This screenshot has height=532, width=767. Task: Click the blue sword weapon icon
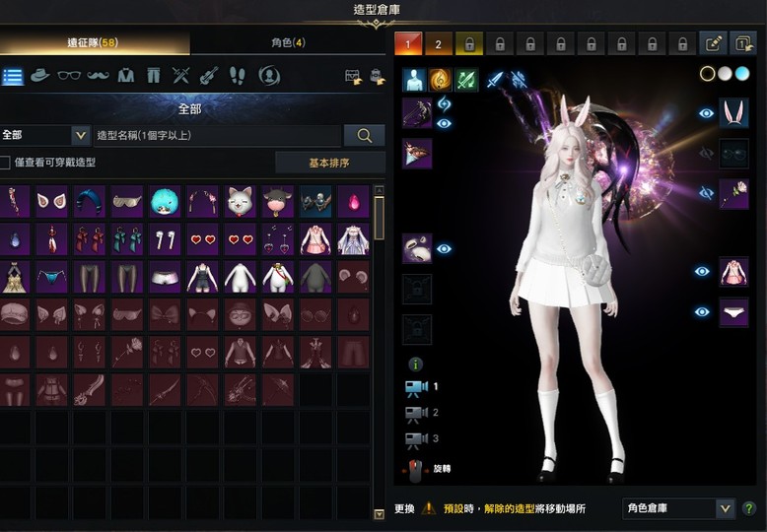[495, 79]
